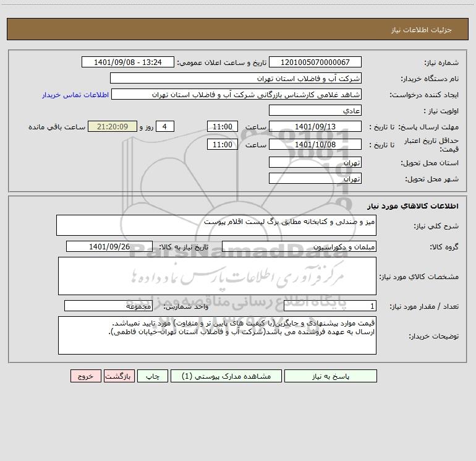Click the goods group field 'مبلمان و دکوراسیون'
This screenshot has height=461, width=476.
pyautogui.click(x=299, y=246)
